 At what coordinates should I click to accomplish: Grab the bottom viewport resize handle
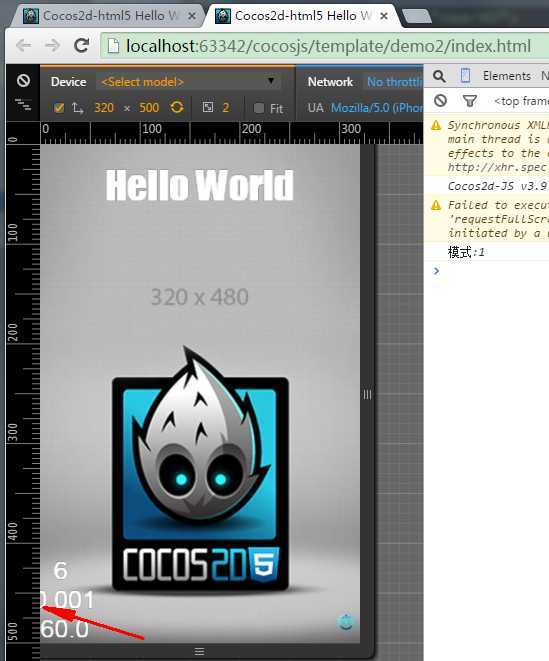200,651
